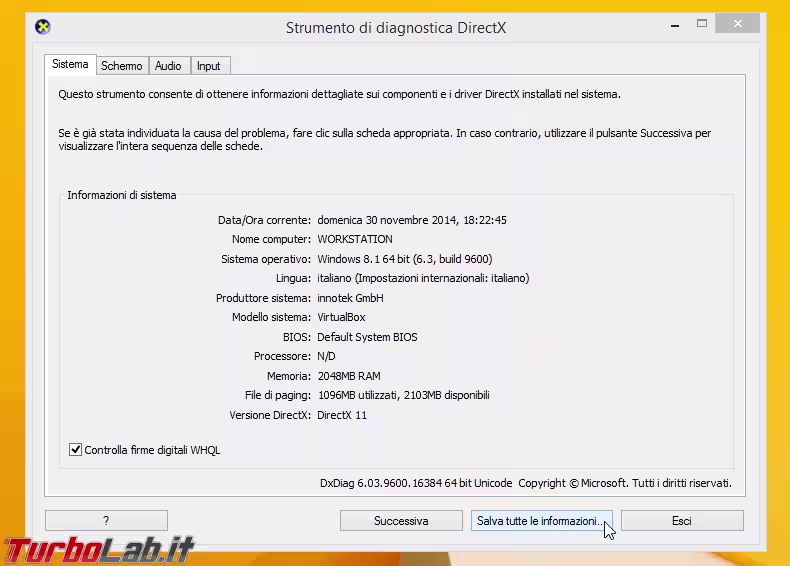Click the question mark help button
790x566 pixels.
106,521
